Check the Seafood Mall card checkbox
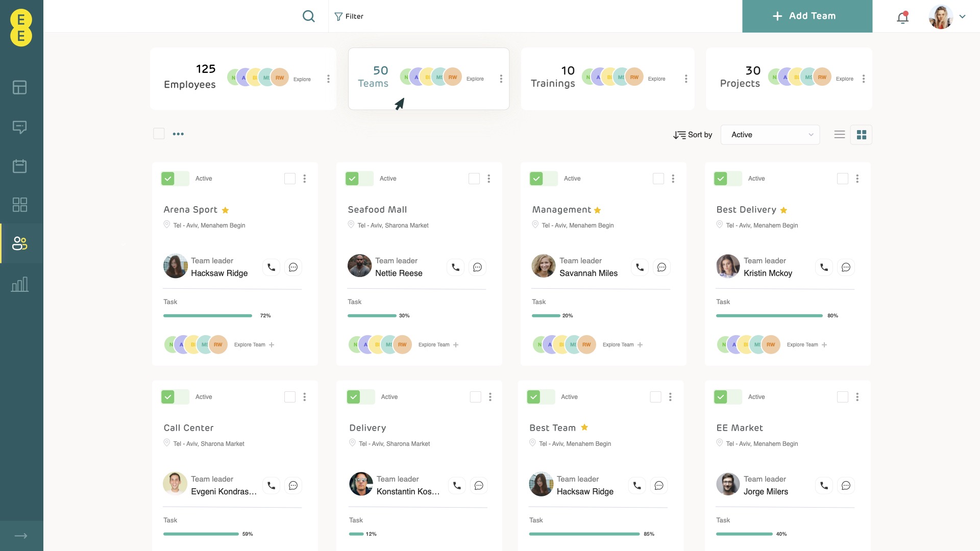This screenshot has height=551, width=980. click(x=474, y=179)
